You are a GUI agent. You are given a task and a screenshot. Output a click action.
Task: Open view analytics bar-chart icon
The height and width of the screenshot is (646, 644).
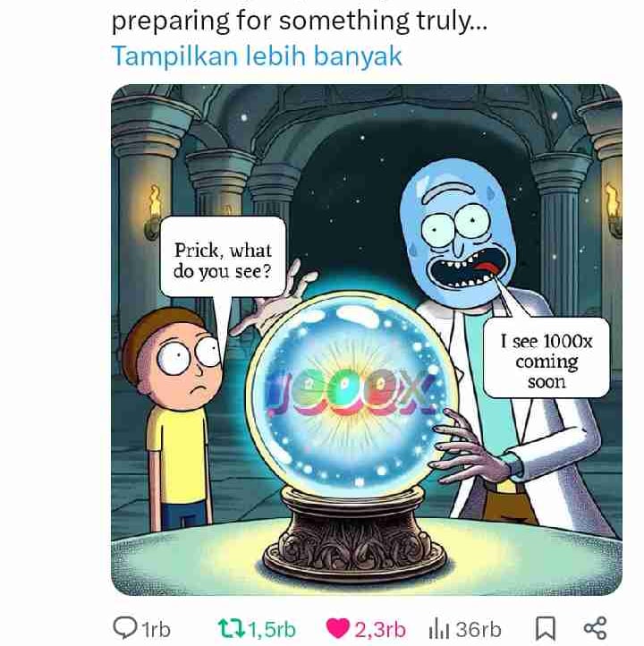(438, 629)
